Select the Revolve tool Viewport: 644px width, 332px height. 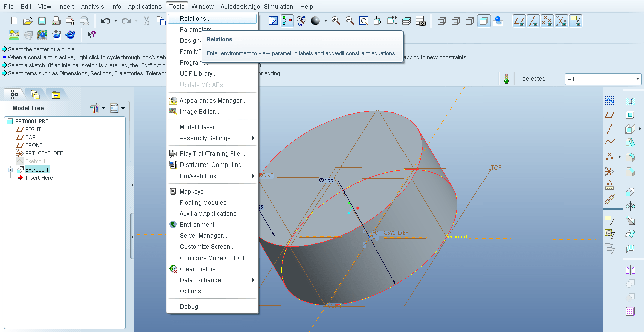click(630, 206)
